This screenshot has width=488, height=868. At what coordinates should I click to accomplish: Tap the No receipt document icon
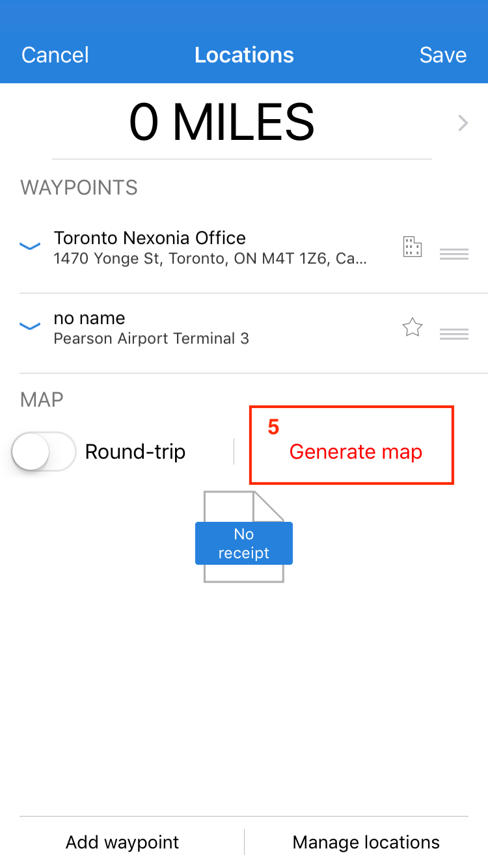[x=244, y=537]
